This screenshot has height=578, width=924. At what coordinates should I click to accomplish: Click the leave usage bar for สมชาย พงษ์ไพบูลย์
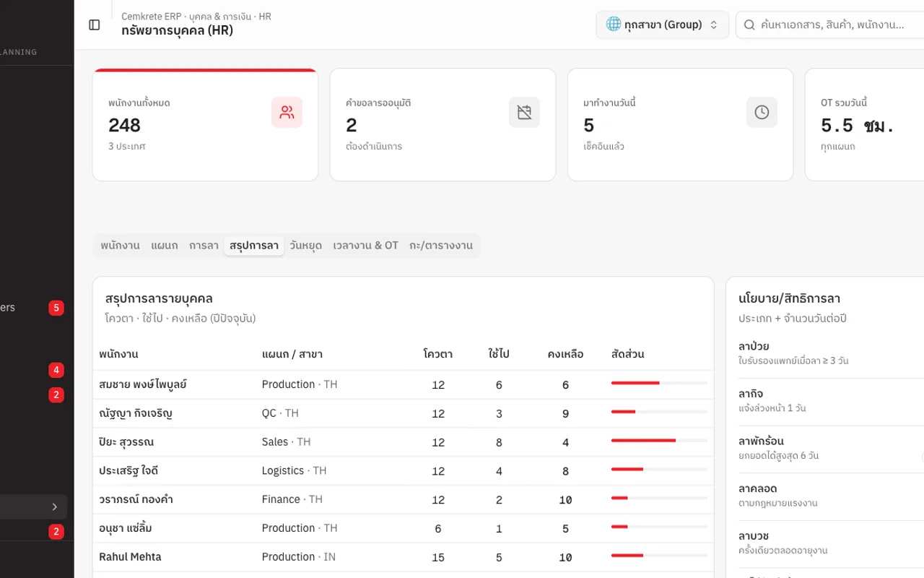point(659,383)
